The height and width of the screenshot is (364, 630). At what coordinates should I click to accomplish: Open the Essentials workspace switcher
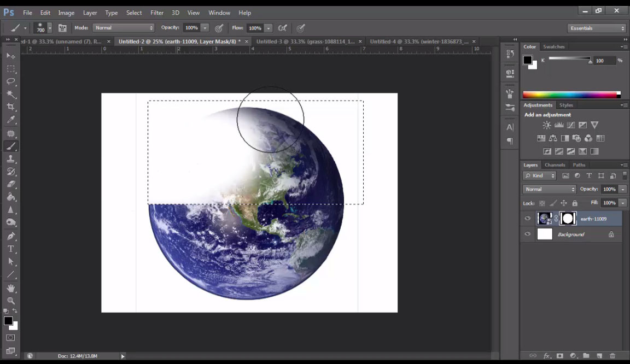coord(596,28)
